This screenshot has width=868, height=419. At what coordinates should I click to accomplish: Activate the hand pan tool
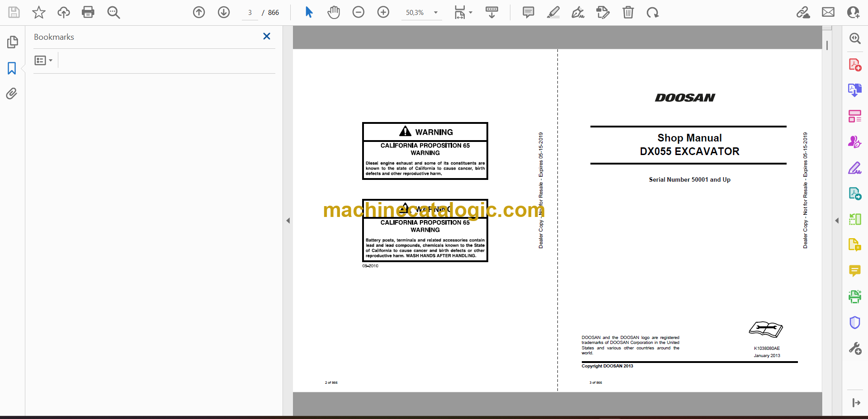coord(334,12)
